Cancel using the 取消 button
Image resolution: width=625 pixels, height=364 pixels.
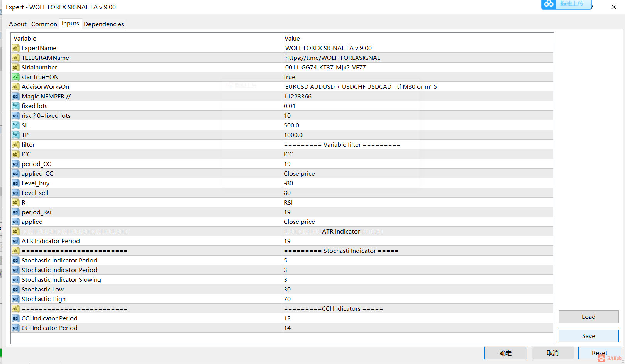pos(553,353)
